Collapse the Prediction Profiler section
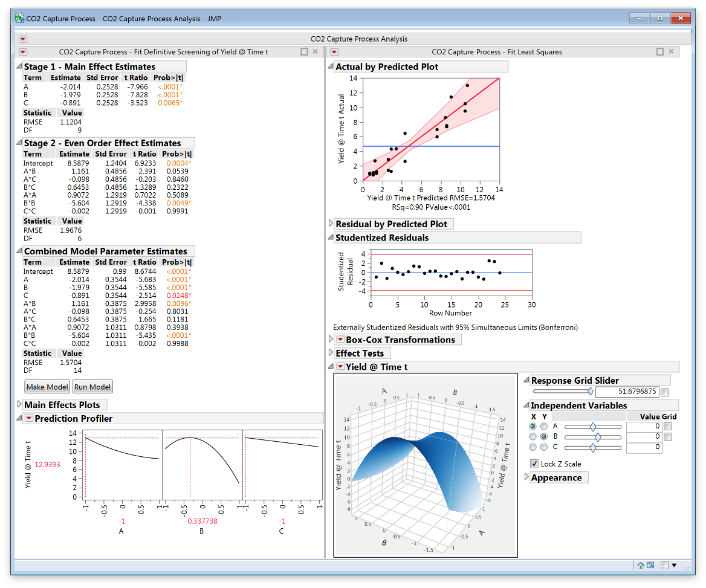Screen dimensions: 706x588 tap(19, 418)
